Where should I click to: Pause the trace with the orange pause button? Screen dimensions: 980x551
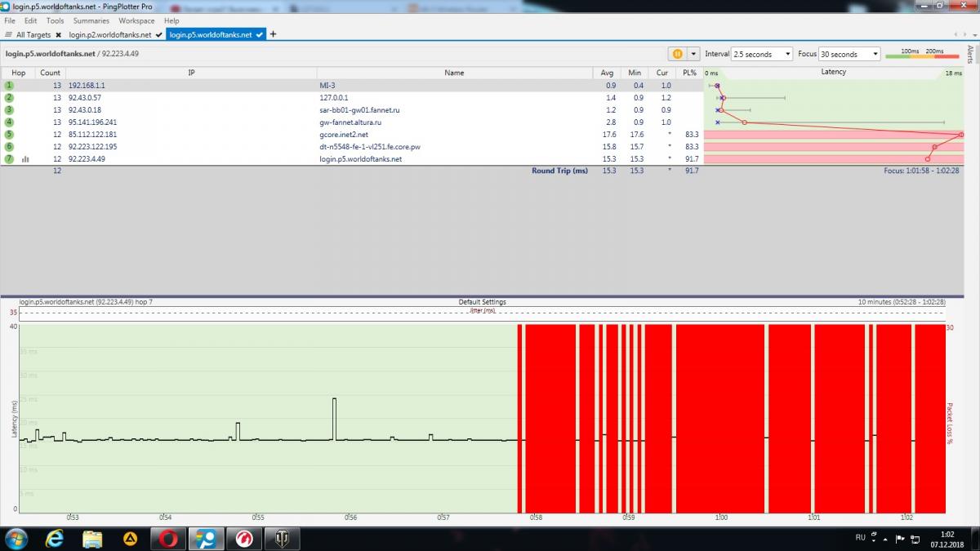point(677,54)
